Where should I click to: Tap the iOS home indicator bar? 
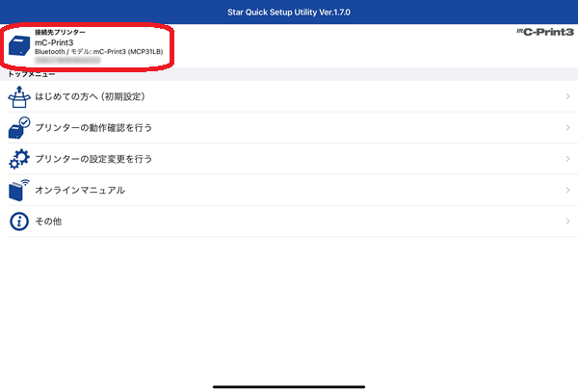289,387
